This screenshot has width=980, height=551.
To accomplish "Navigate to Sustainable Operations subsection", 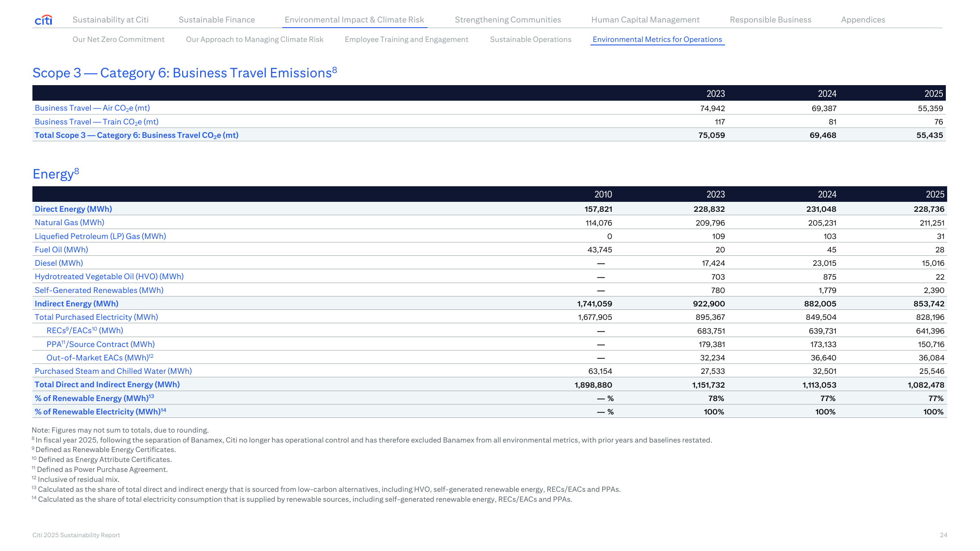I will [530, 39].
